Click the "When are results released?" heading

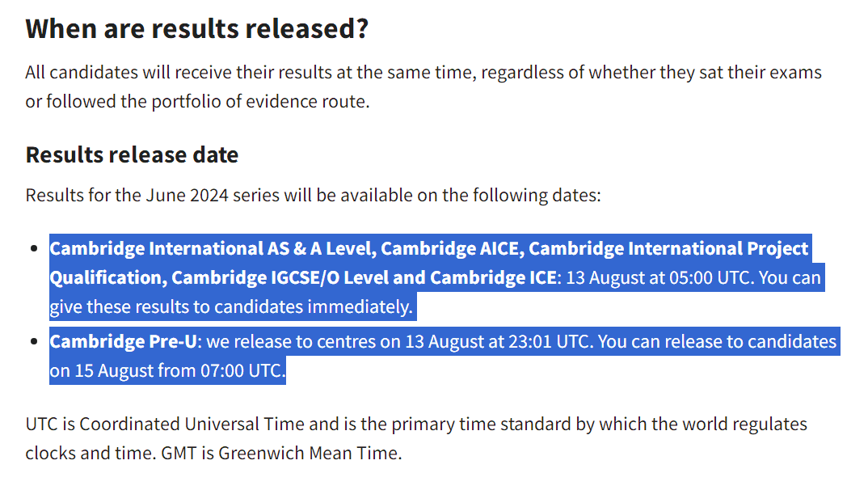[197, 29]
